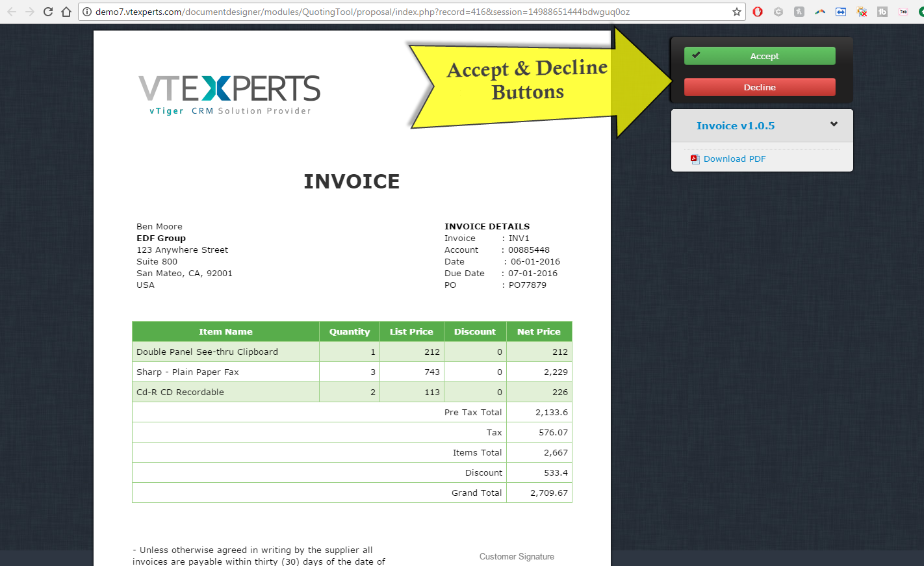Click the Items Total value 2,667
This screenshot has width=924, height=566.
point(556,453)
